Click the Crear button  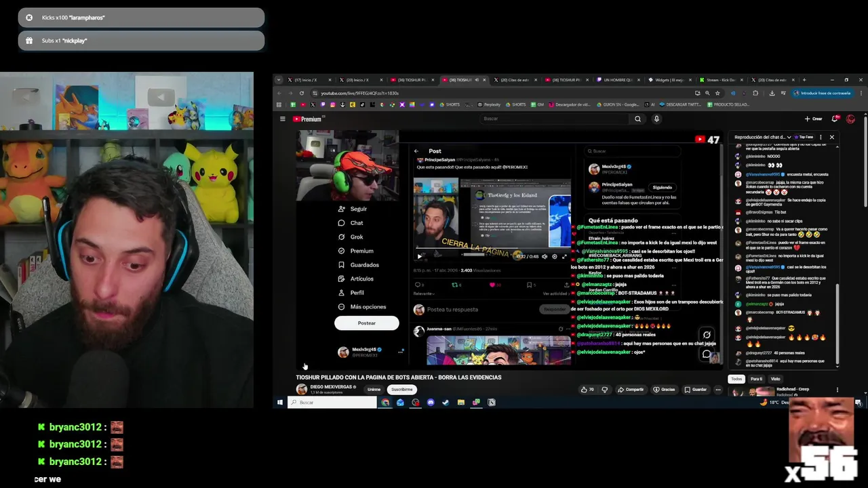tap(813, 119)
